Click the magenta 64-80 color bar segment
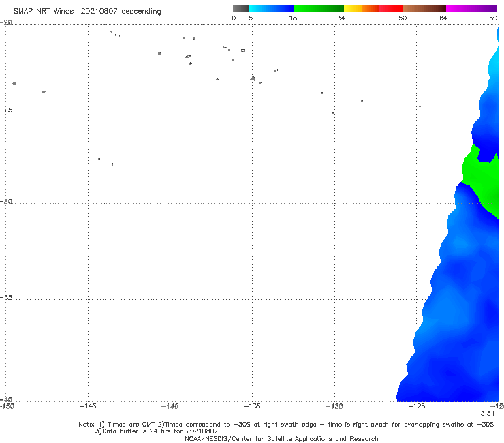Viewport: 504px width, 443px height. (x=471, y=8)
